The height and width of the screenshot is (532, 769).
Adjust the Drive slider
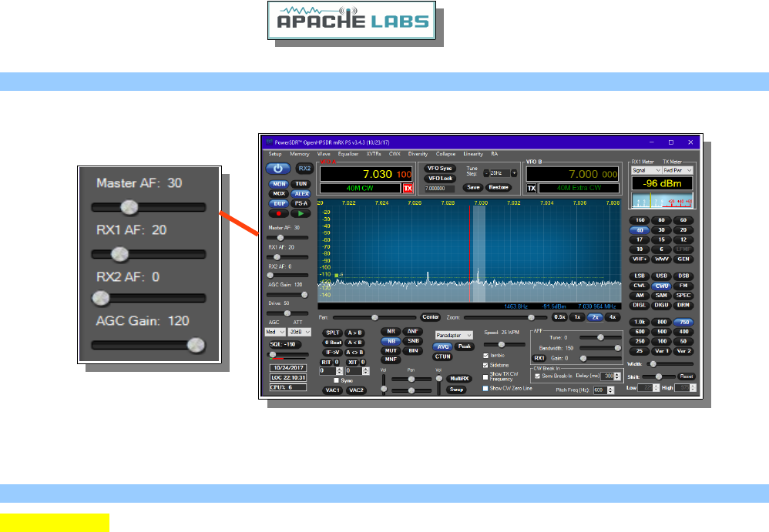(x=287, y=313)
